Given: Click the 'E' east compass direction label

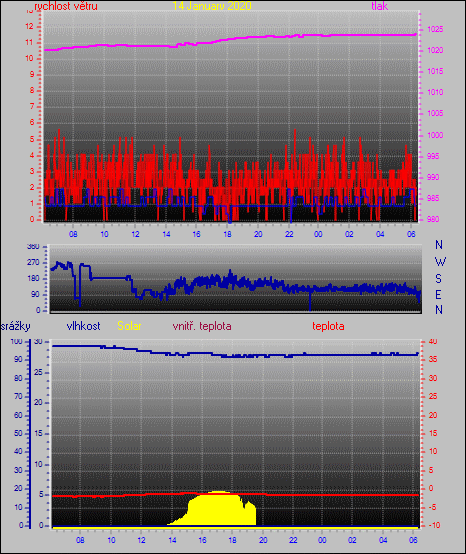Looking at the screenshot, I should click(438, 295).
